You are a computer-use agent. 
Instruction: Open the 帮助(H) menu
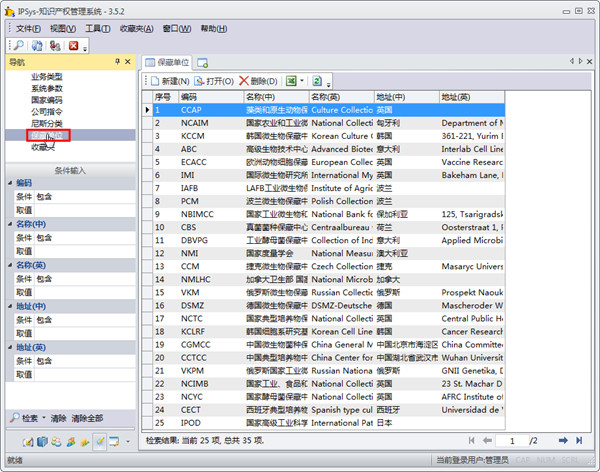point(214,29)
